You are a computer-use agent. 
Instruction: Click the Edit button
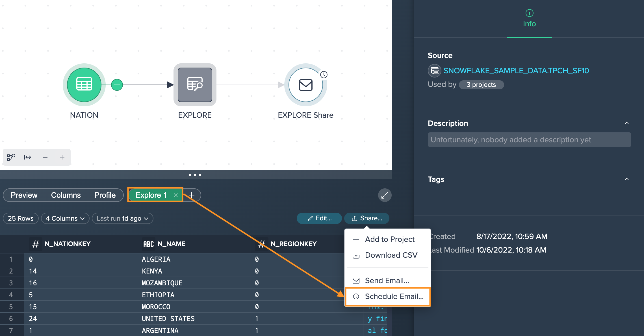coord(319,218)
